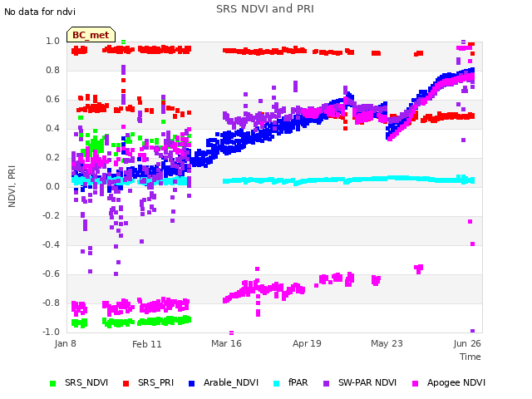Click the blue Arable_NDVI legend swatch
This screenshot has height=399, width=532.
coord(191,383)
